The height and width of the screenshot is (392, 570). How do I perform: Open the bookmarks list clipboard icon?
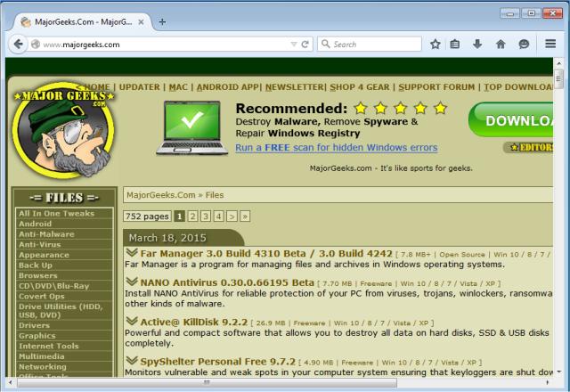(455, 45)
